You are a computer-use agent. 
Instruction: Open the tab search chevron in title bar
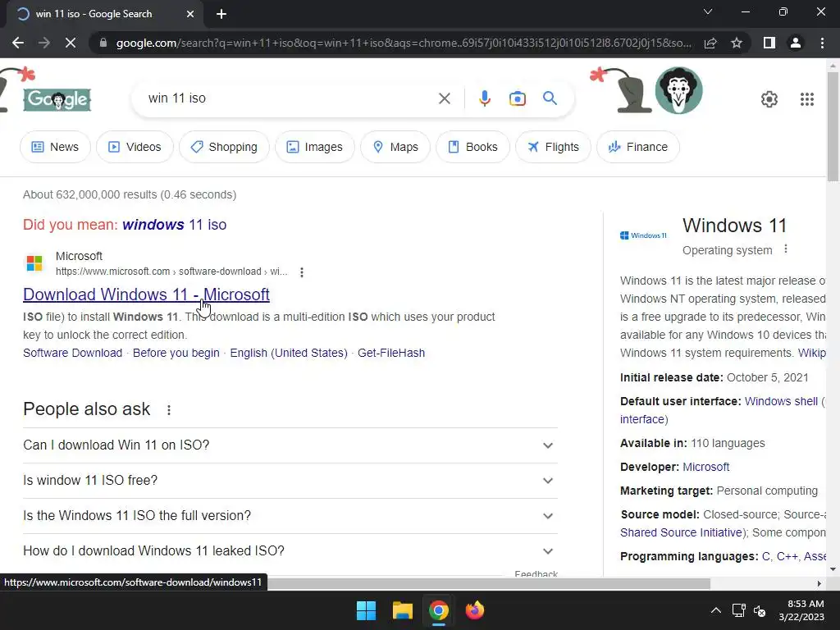(708, 11)
